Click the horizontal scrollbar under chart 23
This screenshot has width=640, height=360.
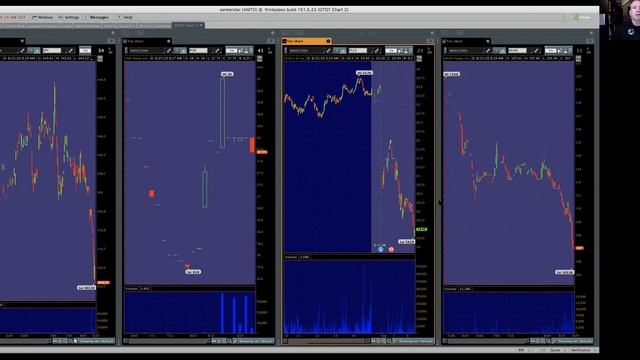tap(327, 341)
